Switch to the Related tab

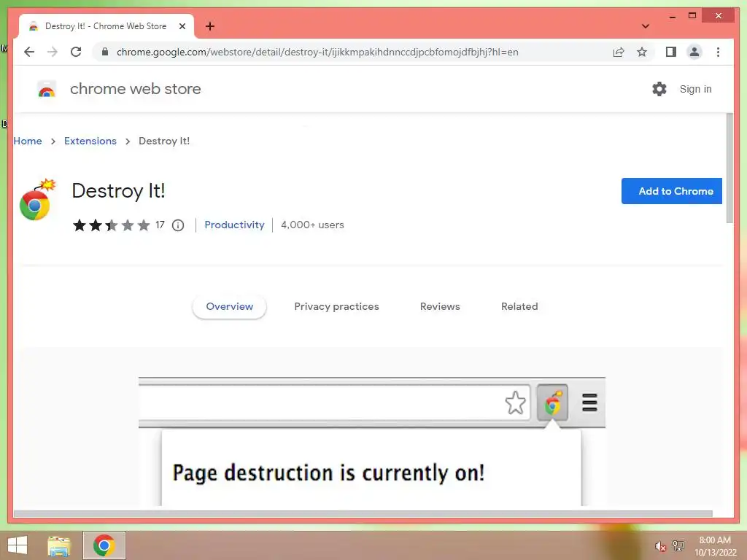pyautogui.click(x=519, y=306)
